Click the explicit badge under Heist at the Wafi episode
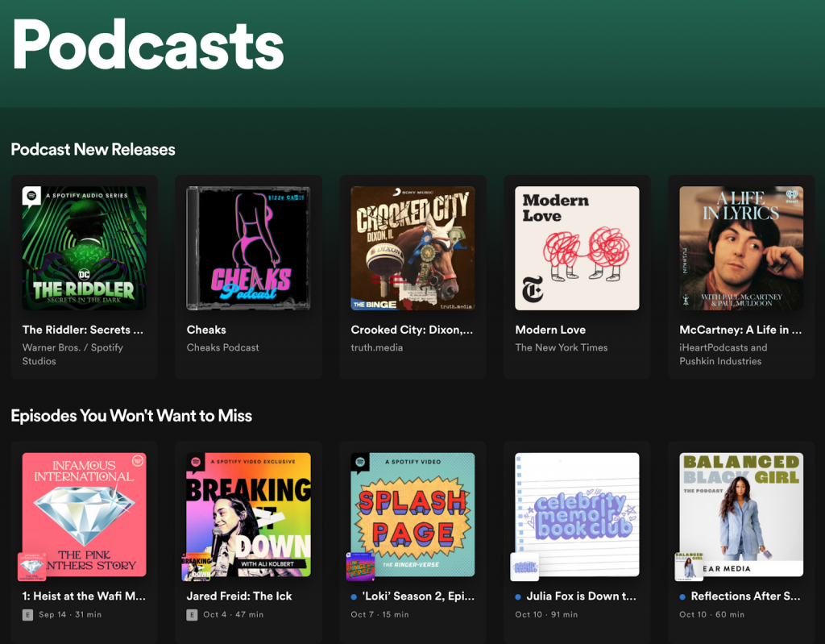Image resolution: width=825 pixels, height=644 pixels. tap(27, 615)
